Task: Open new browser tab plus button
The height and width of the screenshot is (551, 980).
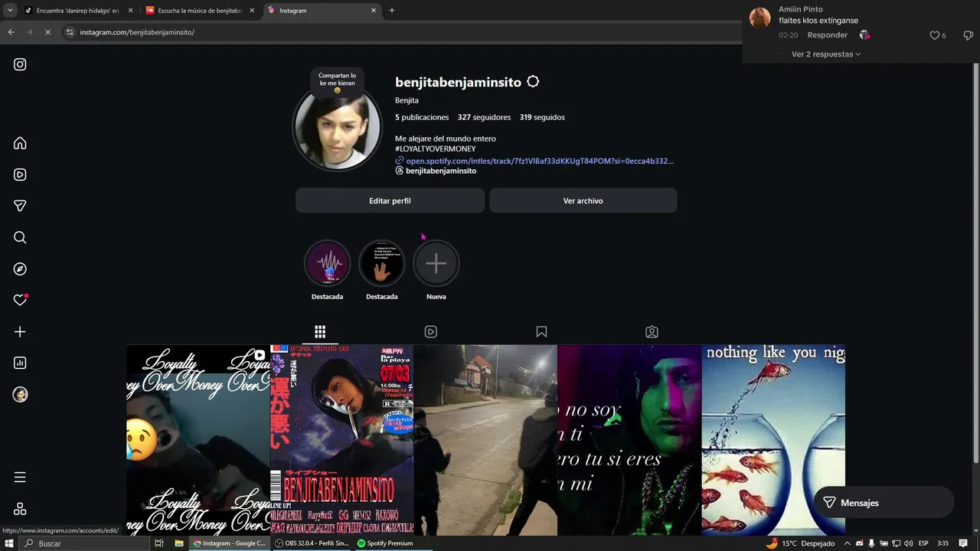Action: click(x=392, y=10)
